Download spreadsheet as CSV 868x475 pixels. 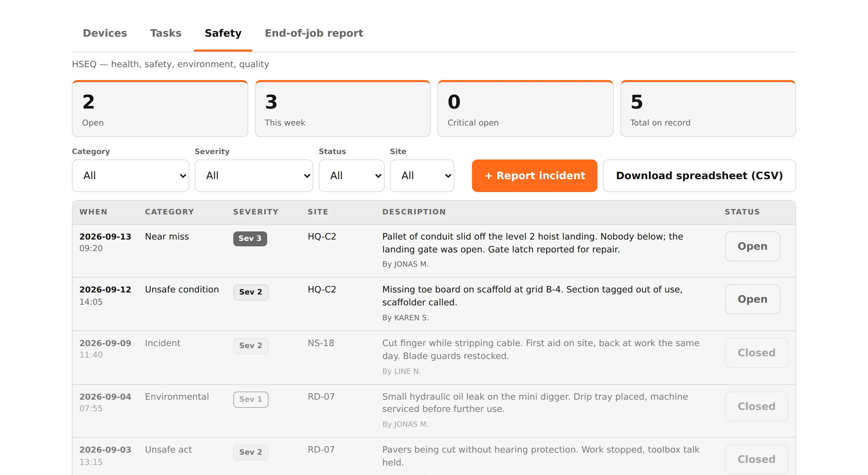(699, 176)
